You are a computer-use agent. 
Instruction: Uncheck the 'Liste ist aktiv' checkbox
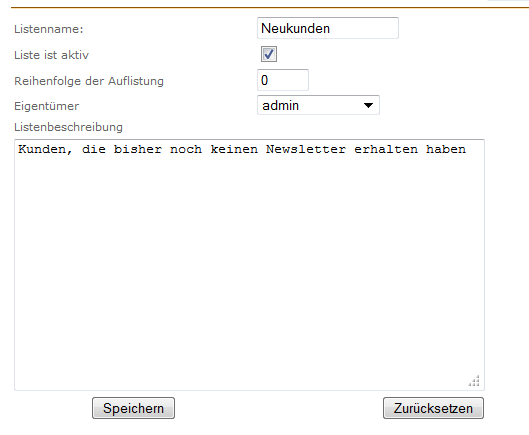269,54
